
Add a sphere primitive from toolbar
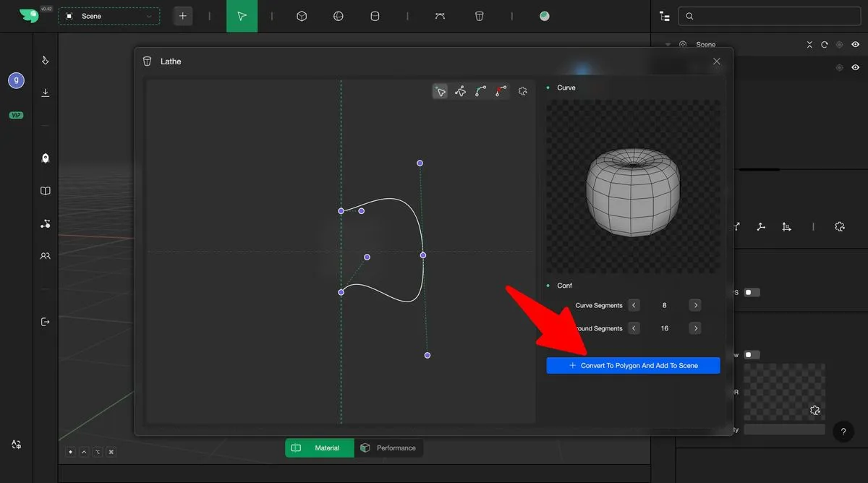click(338, 16)
